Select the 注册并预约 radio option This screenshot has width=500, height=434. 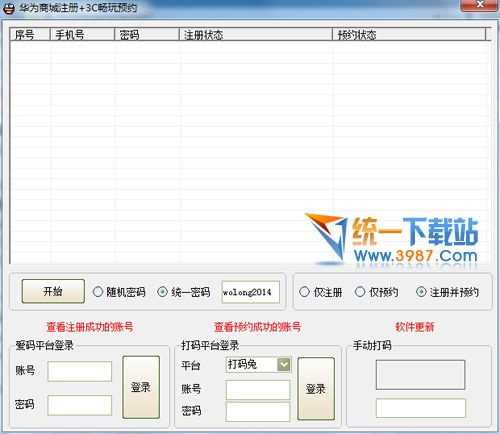[x=421, y=292]
